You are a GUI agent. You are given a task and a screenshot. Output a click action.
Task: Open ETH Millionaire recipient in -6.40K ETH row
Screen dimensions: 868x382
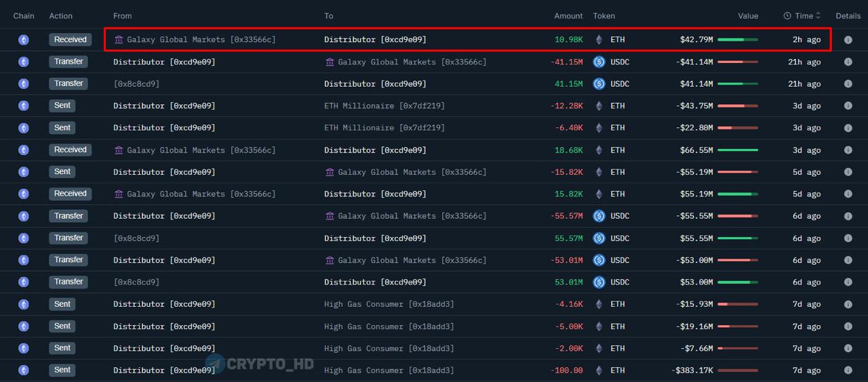pyautogui.click(x=384, y=128)
